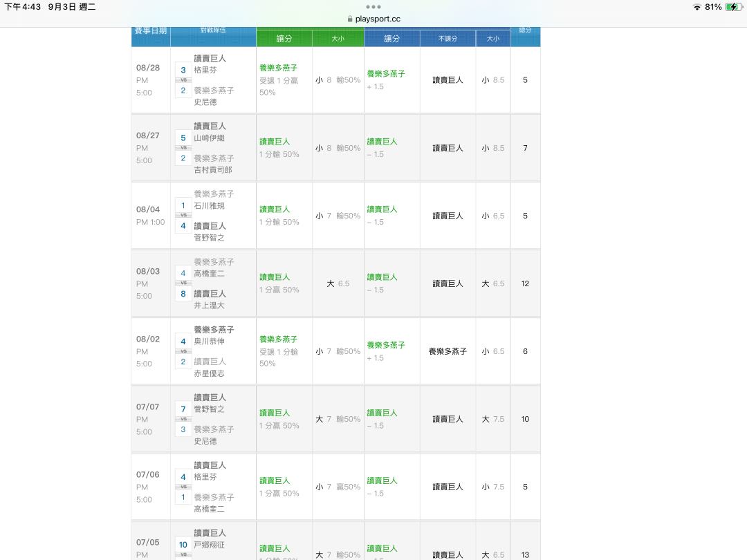The image size is (747, 560).
Task: Tap pitcher 石川雅規 in 08/04 row
Action: (209, 206)
